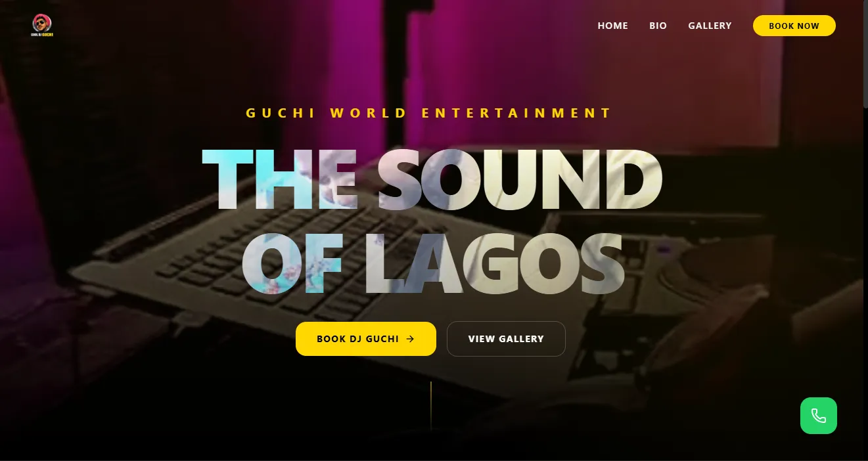
Task: Click the THE SOUND heading line
Action: point(432,179)
